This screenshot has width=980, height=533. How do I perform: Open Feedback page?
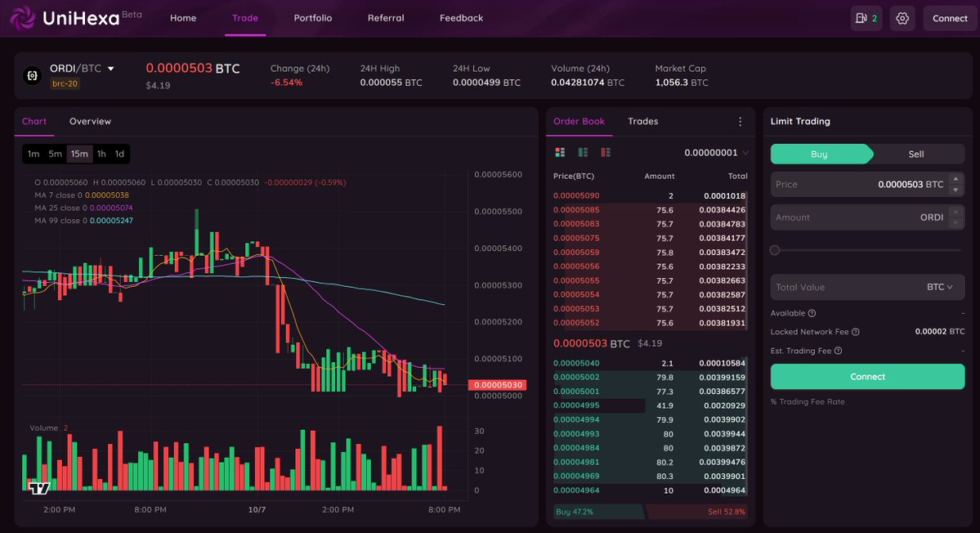point(461,18)
